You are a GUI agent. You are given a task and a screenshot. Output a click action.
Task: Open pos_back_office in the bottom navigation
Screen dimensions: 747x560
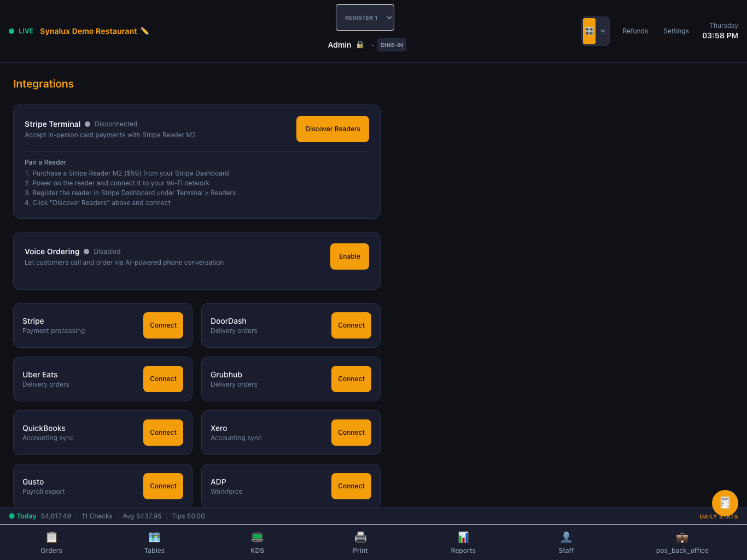(x=682, y=542)
